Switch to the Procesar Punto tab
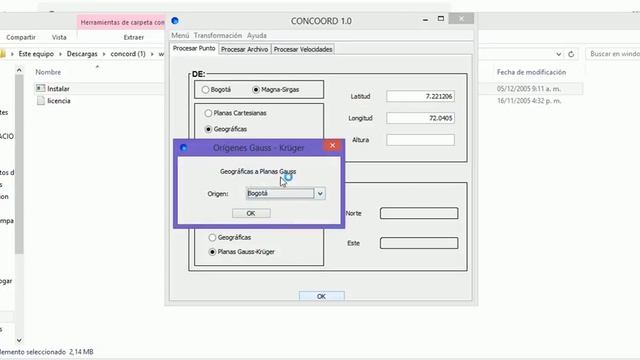640x360 pixels. pyautogui.click(x=194, y=48)
